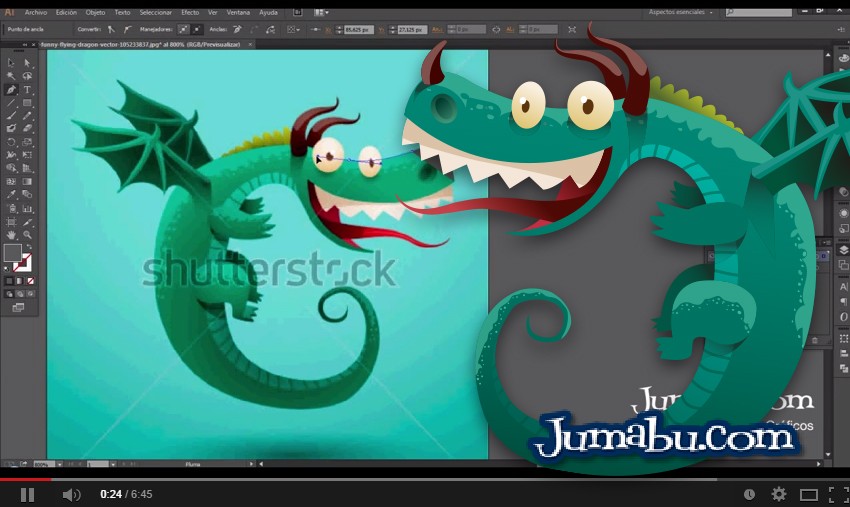Image resolution: width=850 pixels, height=507 pixels.
Task: Select the Rectangle tool
Action: 27,102
